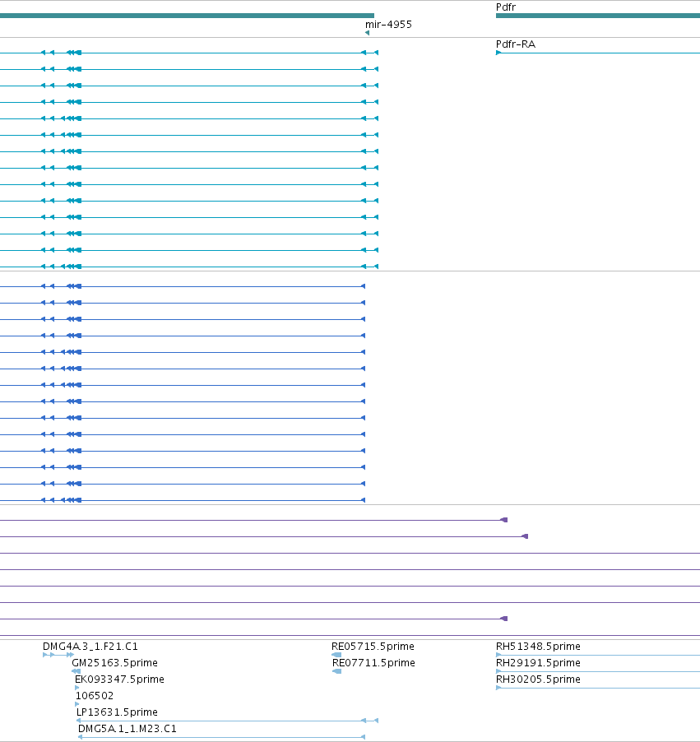Image resolution: width=700 pixels, height=742 pixels.
Task: Select the Pdfr-RA transcript line
Action: tap(598, 53)
